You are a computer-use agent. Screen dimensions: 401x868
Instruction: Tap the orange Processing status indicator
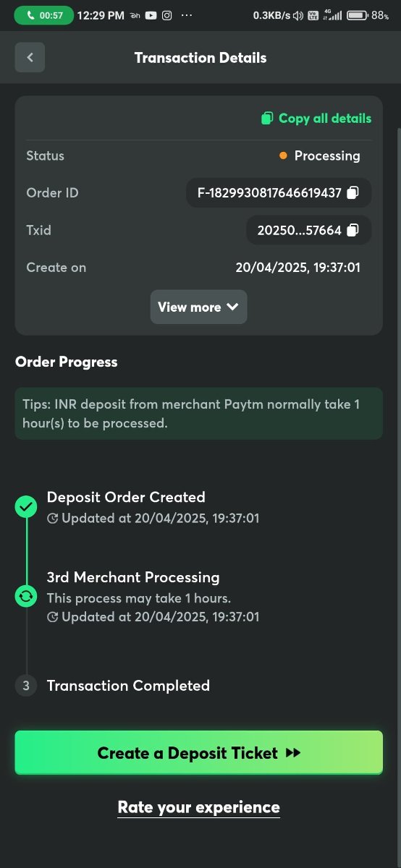pyautogui.click(x=283, y=156)
